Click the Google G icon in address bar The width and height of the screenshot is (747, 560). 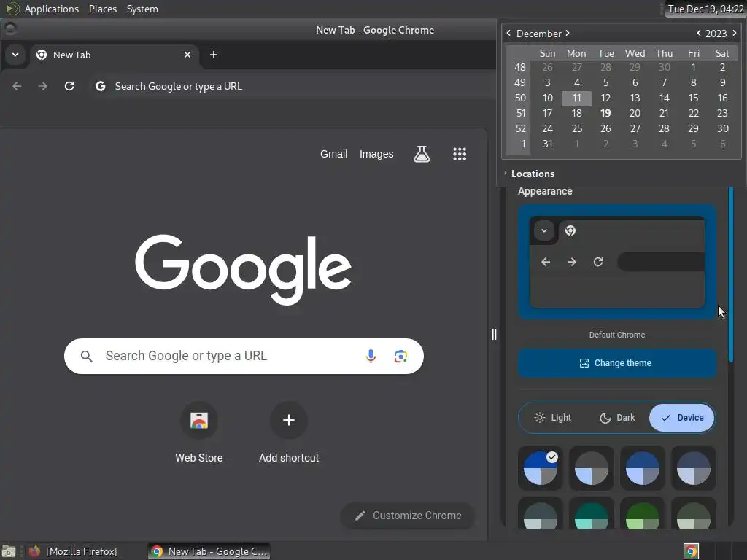coord(101,86)
